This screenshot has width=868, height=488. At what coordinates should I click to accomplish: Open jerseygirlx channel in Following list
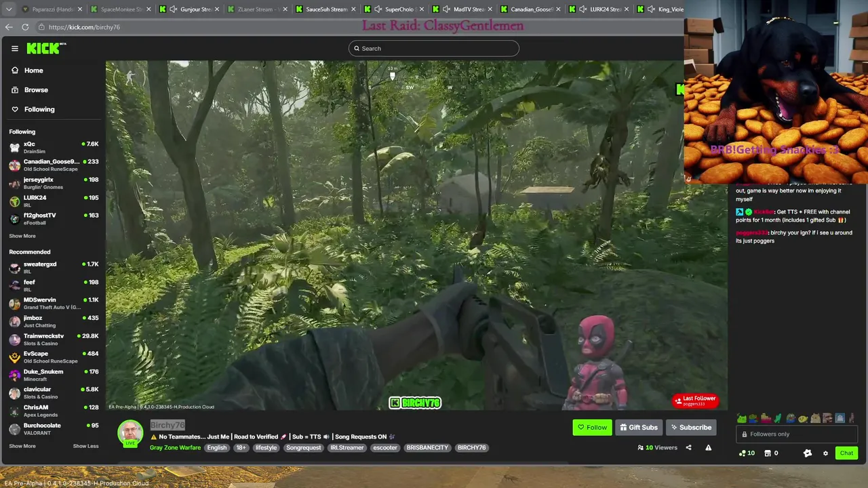54,183
